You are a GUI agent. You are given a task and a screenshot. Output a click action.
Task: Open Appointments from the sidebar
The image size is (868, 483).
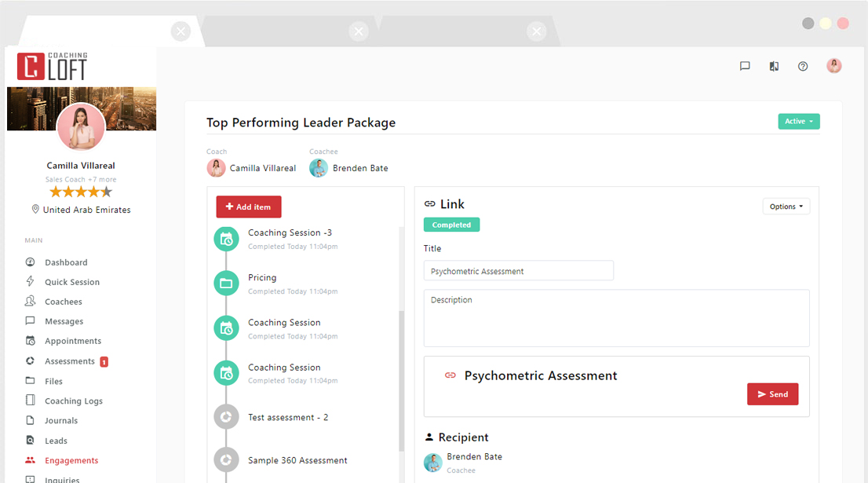(x=28, y=341)
